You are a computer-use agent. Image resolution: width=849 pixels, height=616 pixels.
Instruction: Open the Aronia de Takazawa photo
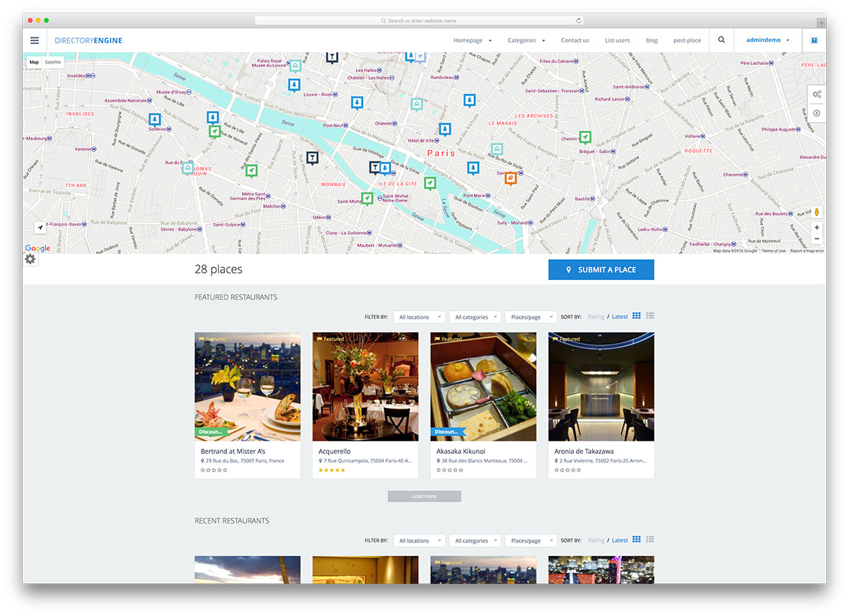601,387
